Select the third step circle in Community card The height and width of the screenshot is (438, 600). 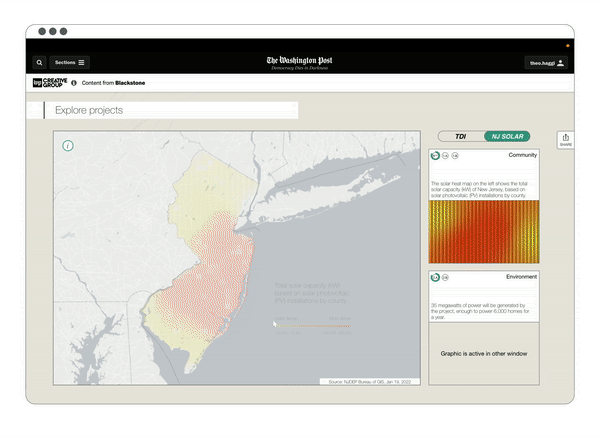[455, 156]
